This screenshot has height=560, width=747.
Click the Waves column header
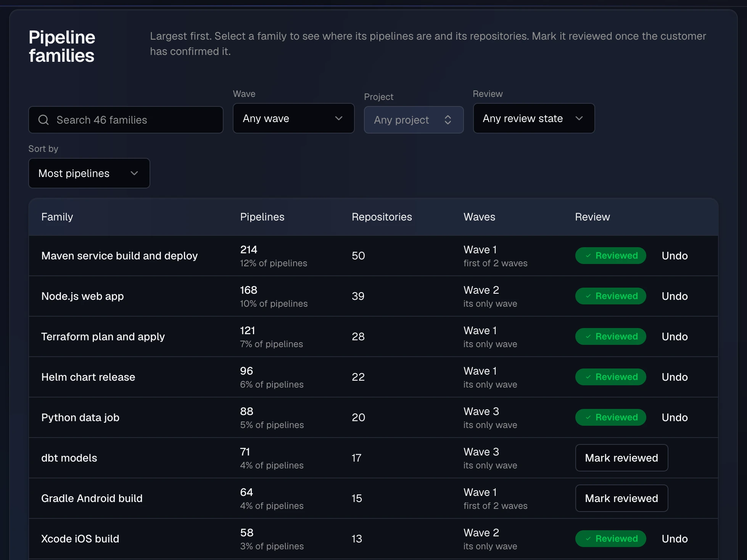(479, 217)
